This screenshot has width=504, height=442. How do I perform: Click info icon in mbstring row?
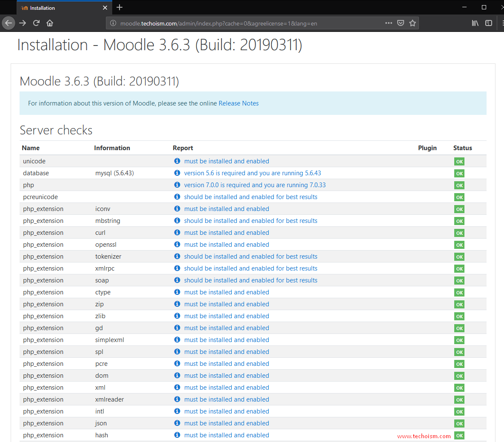[177, 220]
